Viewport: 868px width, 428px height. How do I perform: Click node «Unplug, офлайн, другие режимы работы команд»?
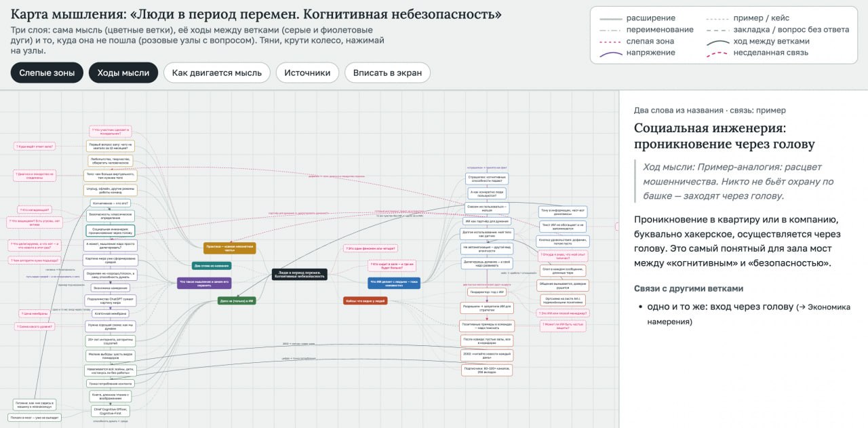pyautogui.click(x=111, y=191)
